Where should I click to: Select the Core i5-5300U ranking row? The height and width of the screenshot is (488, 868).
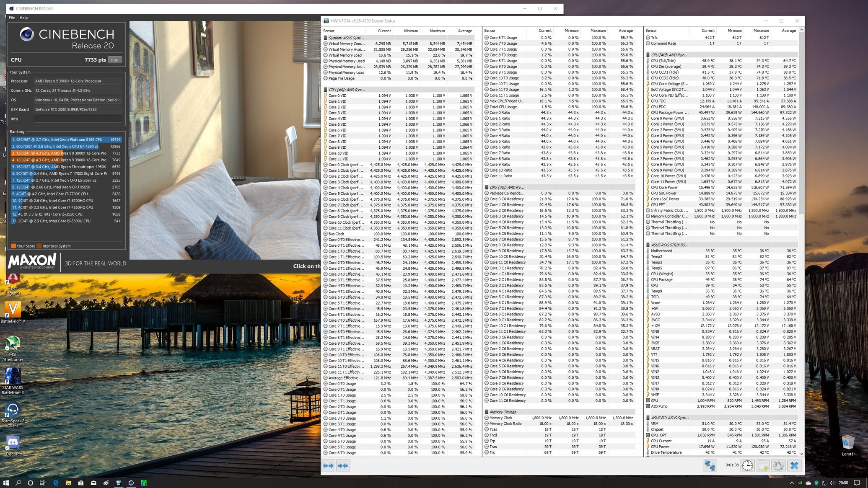66,221
